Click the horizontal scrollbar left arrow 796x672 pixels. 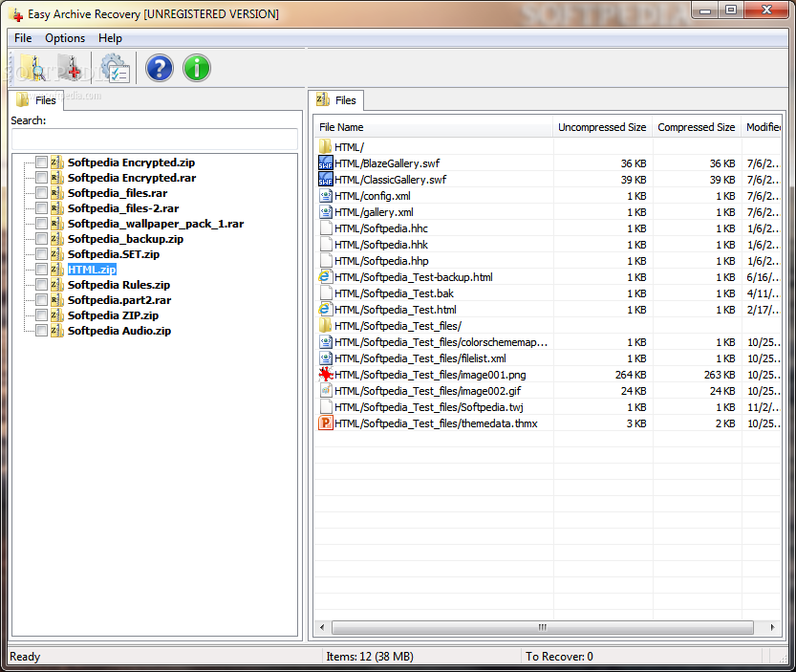tap(322, 627)
